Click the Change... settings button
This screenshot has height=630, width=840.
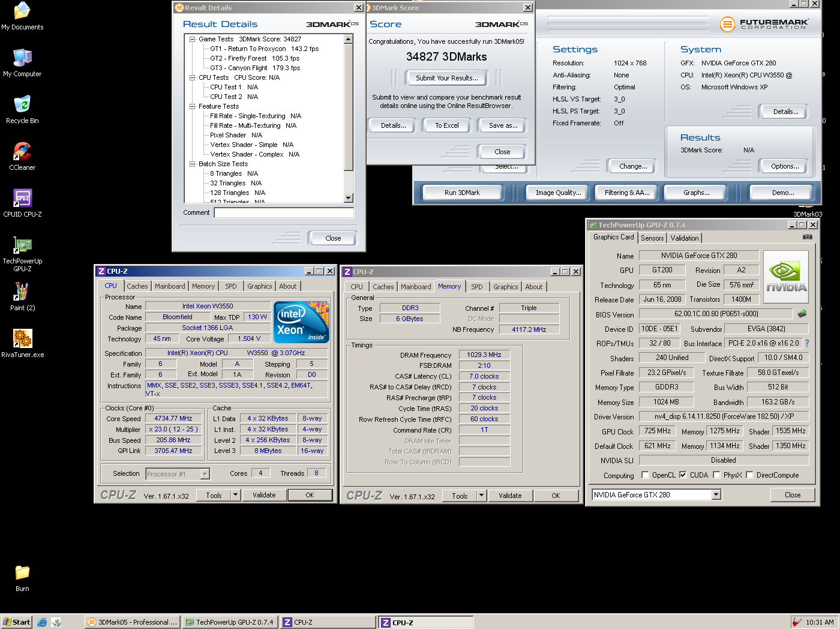(633, 166)
